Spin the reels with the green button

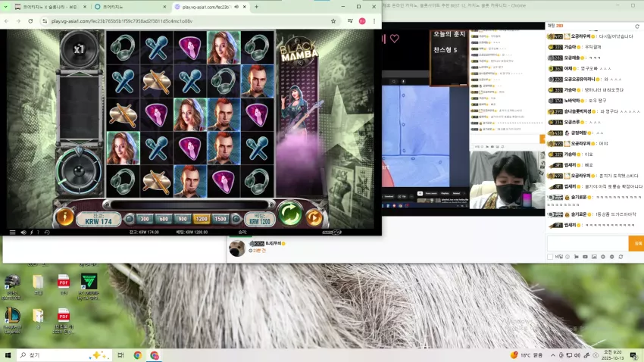coord(289,214)
